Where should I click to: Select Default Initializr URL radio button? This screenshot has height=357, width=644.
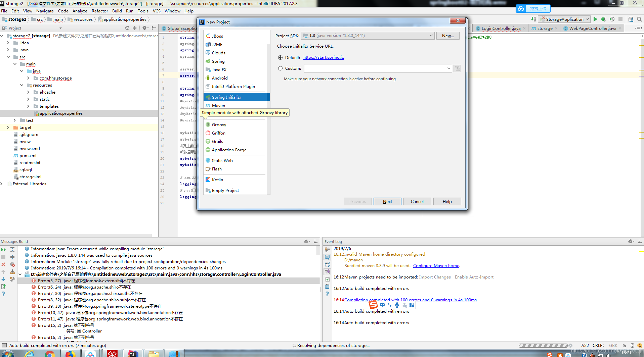280,58
